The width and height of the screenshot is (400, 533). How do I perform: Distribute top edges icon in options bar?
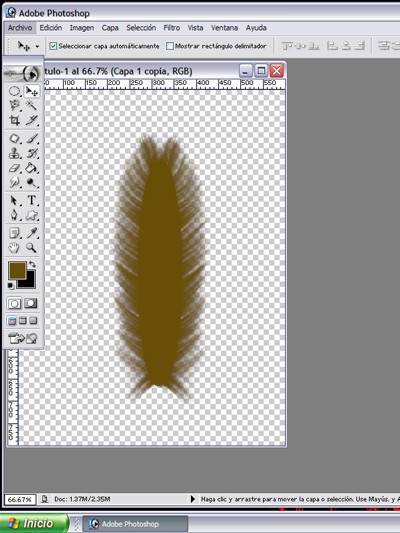click(x=384, y=46)
